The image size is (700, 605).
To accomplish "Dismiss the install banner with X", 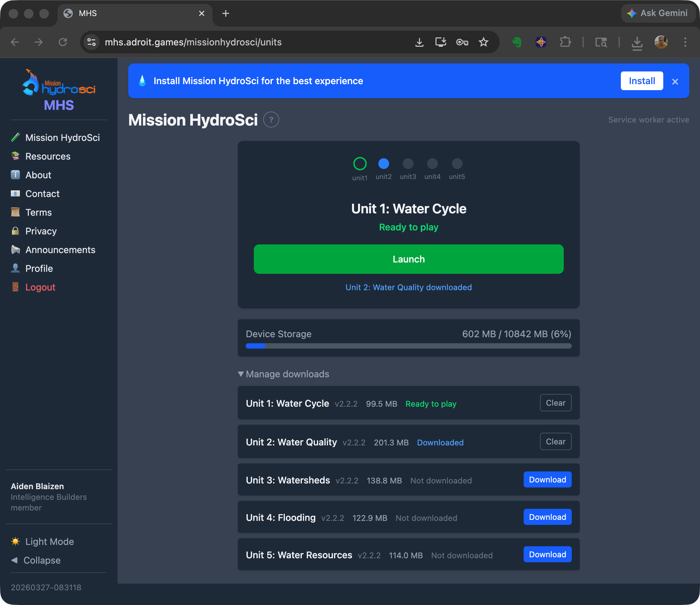I will point(675,81).
